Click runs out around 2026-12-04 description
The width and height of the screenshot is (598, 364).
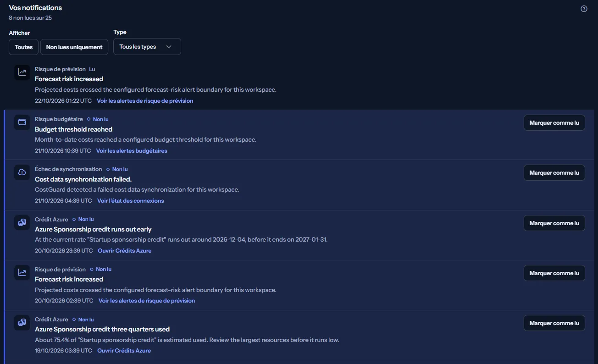coord(181,240)
